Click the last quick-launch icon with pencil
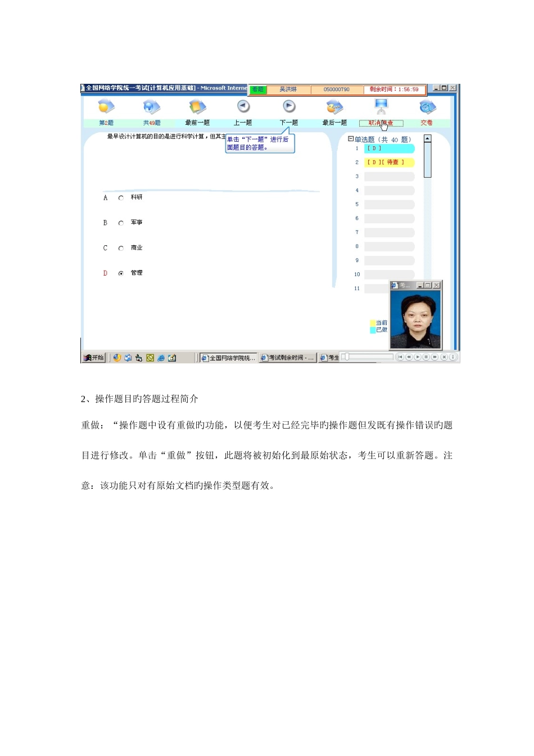 (x=173, y=358)
